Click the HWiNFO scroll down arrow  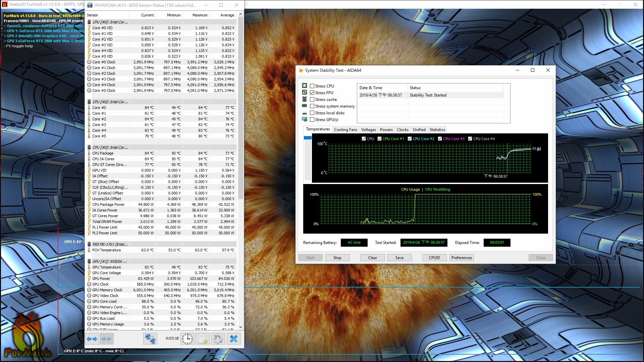coord(240,327)
